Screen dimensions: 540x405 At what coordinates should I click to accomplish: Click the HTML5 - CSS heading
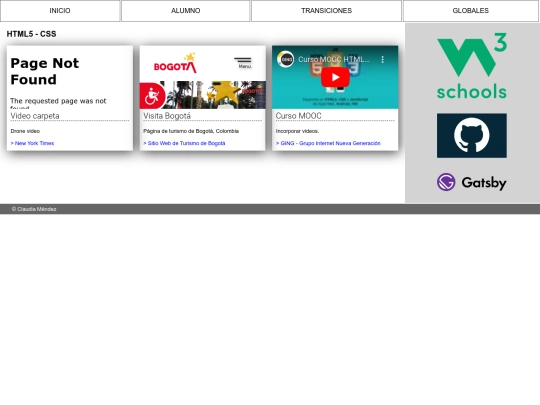tap(31, 34)
